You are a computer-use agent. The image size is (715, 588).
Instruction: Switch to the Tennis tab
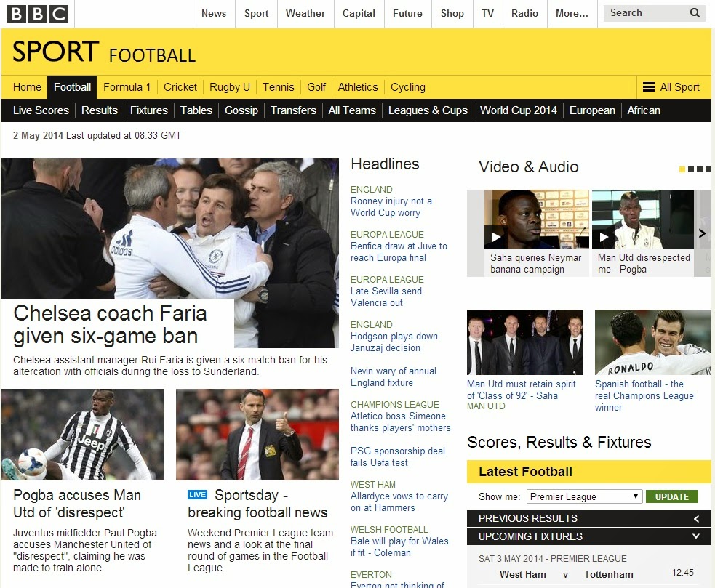[x=278, y=87]
